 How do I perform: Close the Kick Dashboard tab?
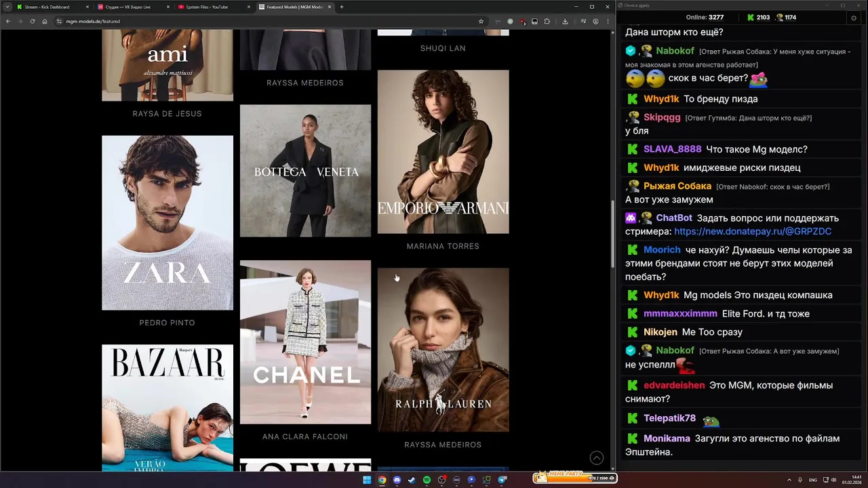[x=87, y=7]
